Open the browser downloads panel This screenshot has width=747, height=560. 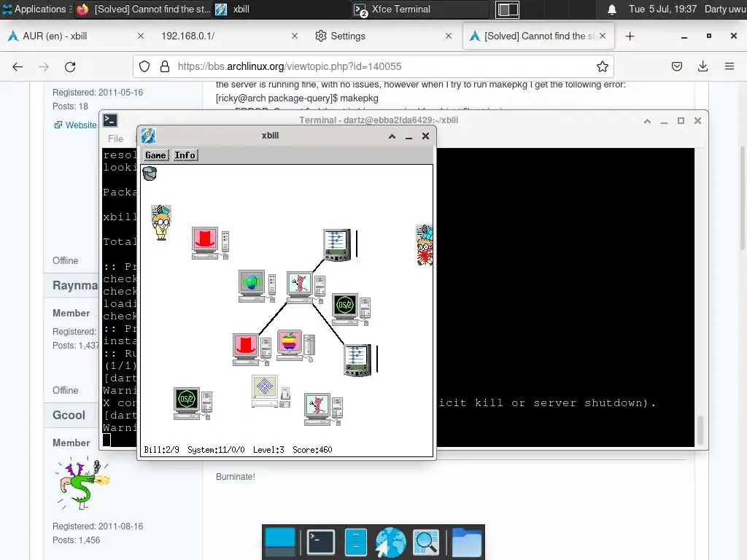coord(703,66)
